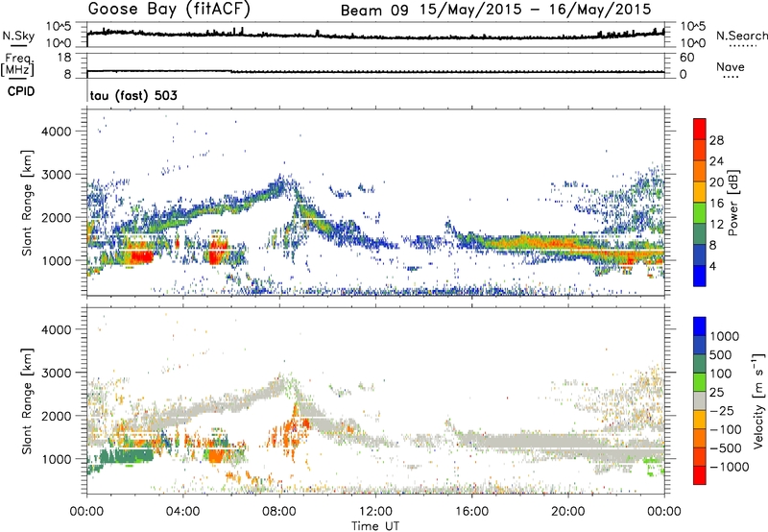The height and width of the screenshot is (532, 768).
Task: Click the 18 tick on the frequency axis
Action: [x=64, y=58]
